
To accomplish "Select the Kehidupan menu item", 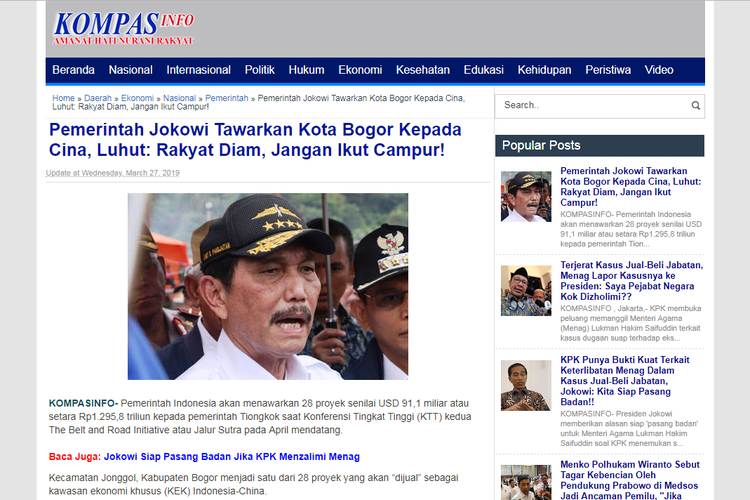I will click(x=544, y=70).
